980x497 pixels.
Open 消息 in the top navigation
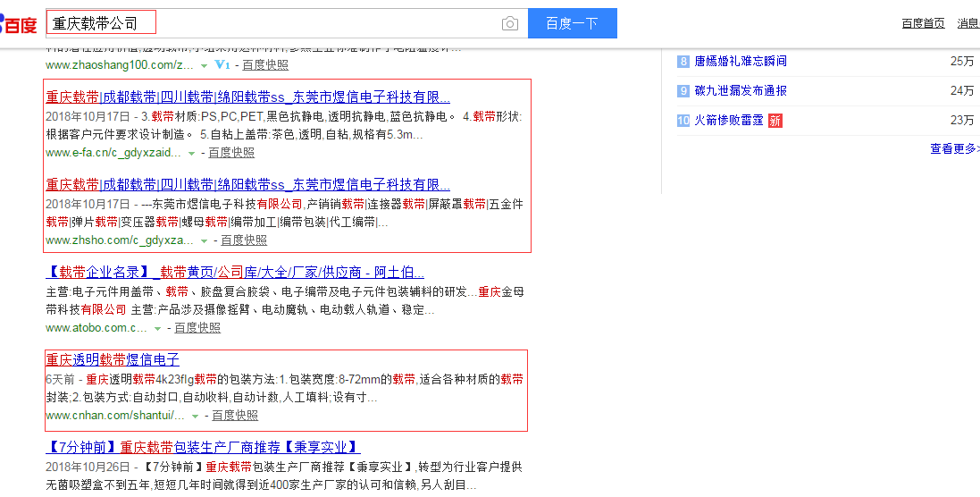click(x=968, y=23)
